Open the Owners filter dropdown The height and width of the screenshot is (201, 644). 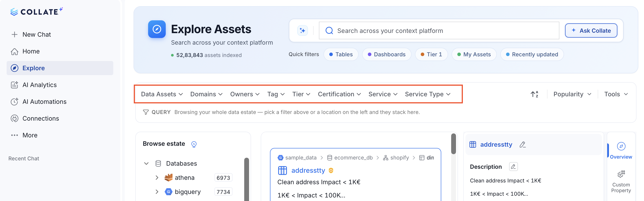pyautogui.click(x=245, y=94)
